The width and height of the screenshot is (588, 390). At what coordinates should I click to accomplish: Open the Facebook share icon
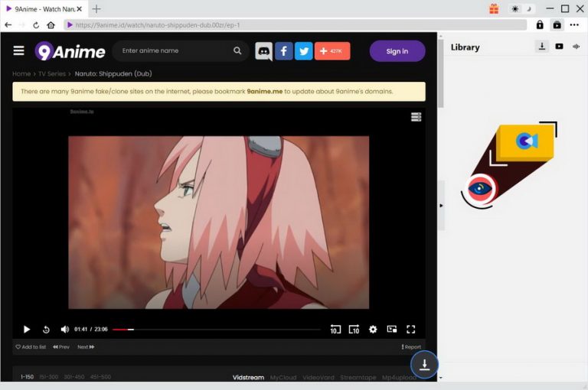tap(284, 51)
